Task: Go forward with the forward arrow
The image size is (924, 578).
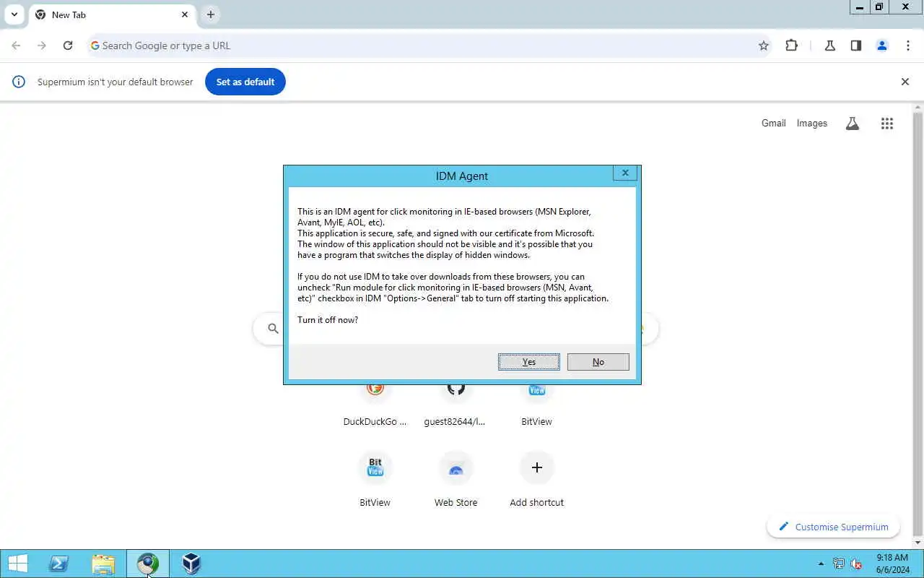Action: coord(42,46)
